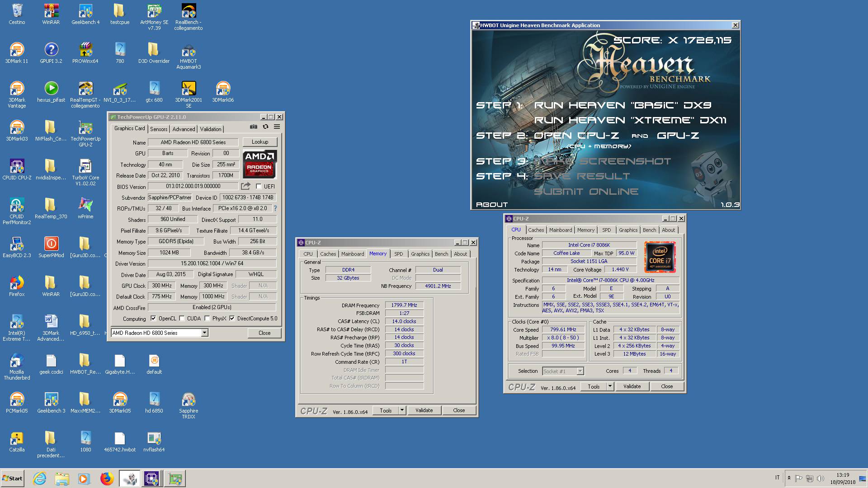The image size is (868, 488).
Task: Click the volume icon in the system tray
Action: [821, 479]
